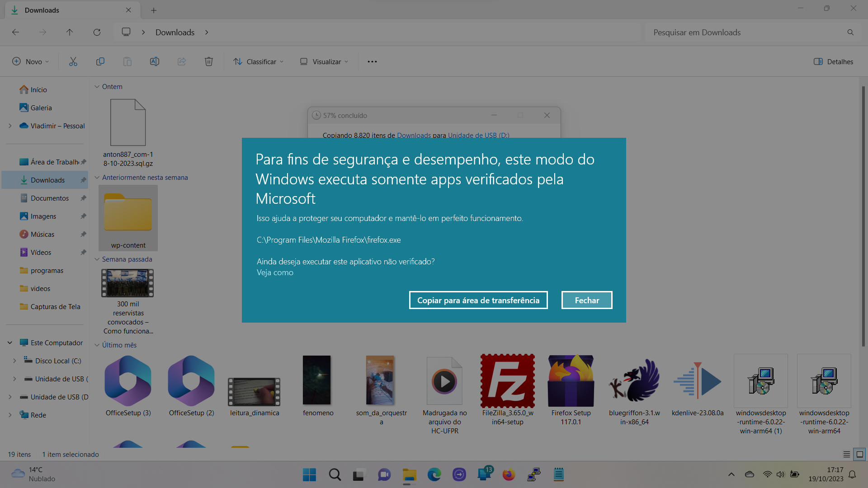The height and width of the screenshot is (488, 868).
Task: Open Microsoft Edge from taskbar
Action: [x=434, y=474]
